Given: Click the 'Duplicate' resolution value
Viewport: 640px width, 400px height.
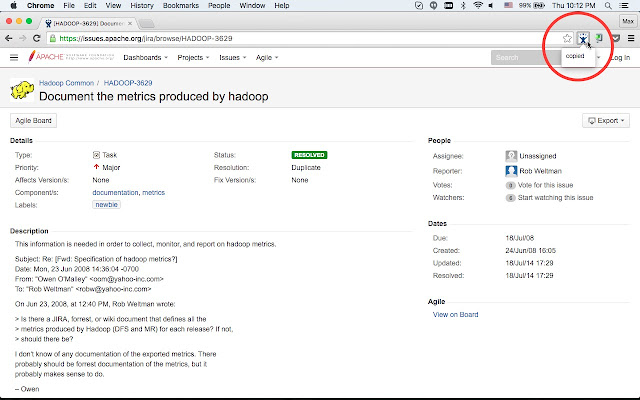Looking at the screenshot, I should tap(306, 168).
